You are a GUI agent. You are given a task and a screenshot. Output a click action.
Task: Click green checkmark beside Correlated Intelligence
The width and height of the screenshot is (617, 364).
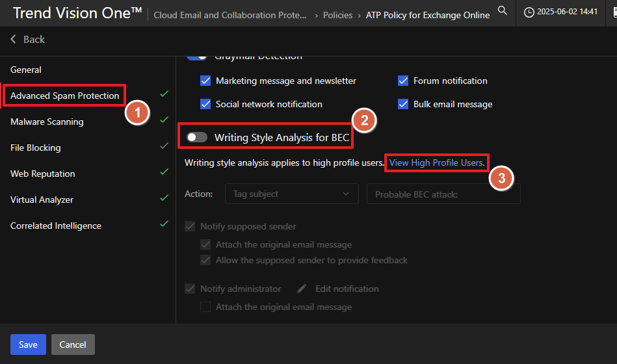click(x=164, y=224)
